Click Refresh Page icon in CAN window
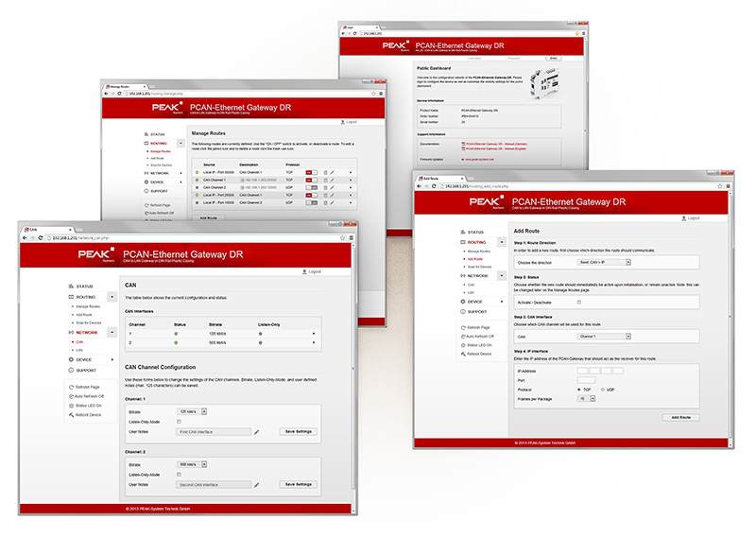 click(69, 388)
